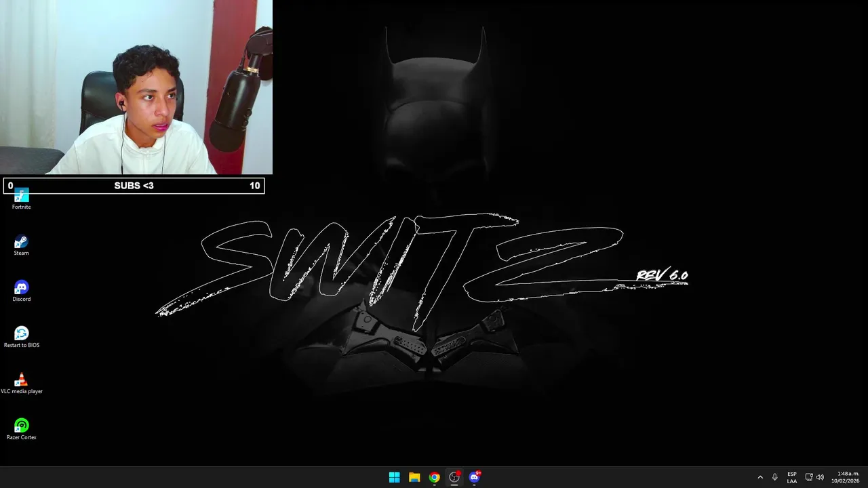Open the network status tray icon
This screenshot has width=868, height=488.
tap(809, 477)
